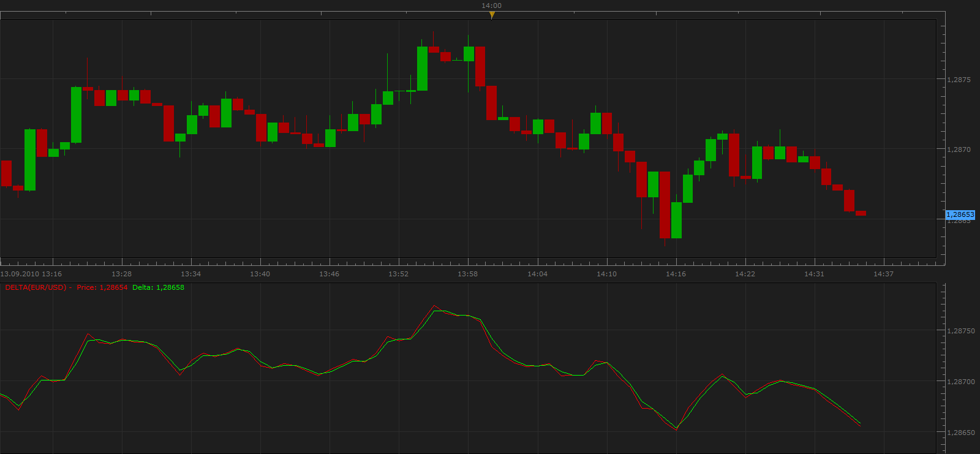The height and width of the screenshot is (454, 980).
Task: Click the 13:34 time axis label
Action: coord(190,274)
